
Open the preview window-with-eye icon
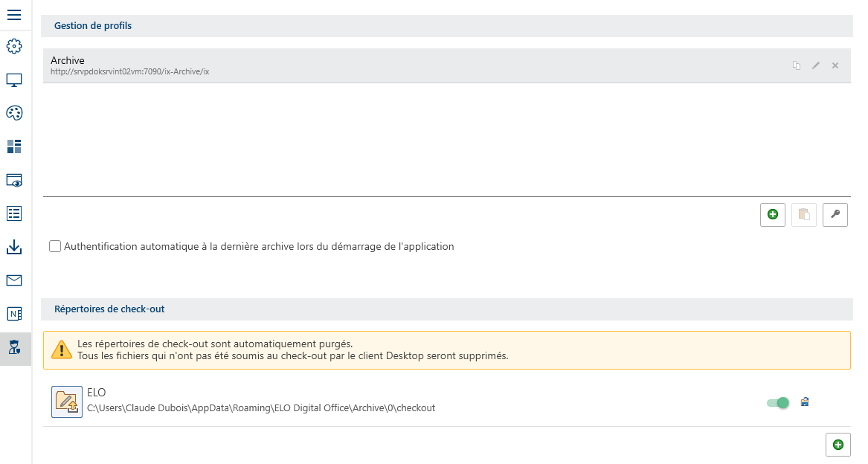[14, 180]
